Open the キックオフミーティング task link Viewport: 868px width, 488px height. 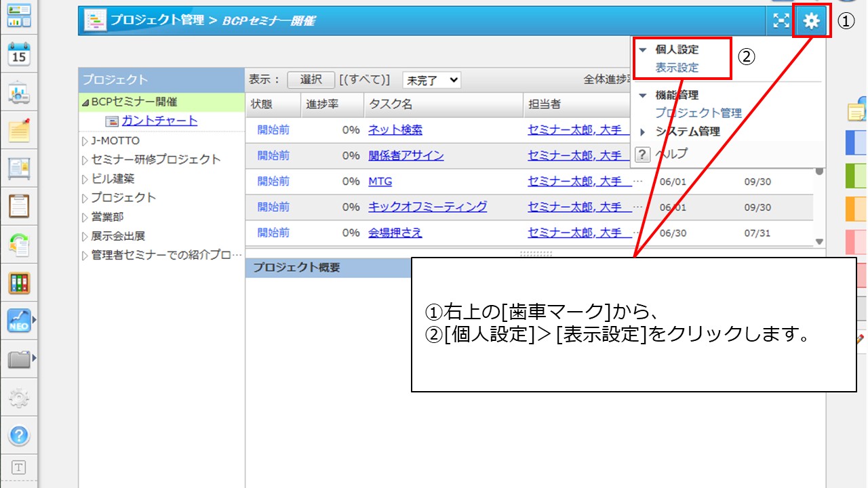[x=427, y=207]
